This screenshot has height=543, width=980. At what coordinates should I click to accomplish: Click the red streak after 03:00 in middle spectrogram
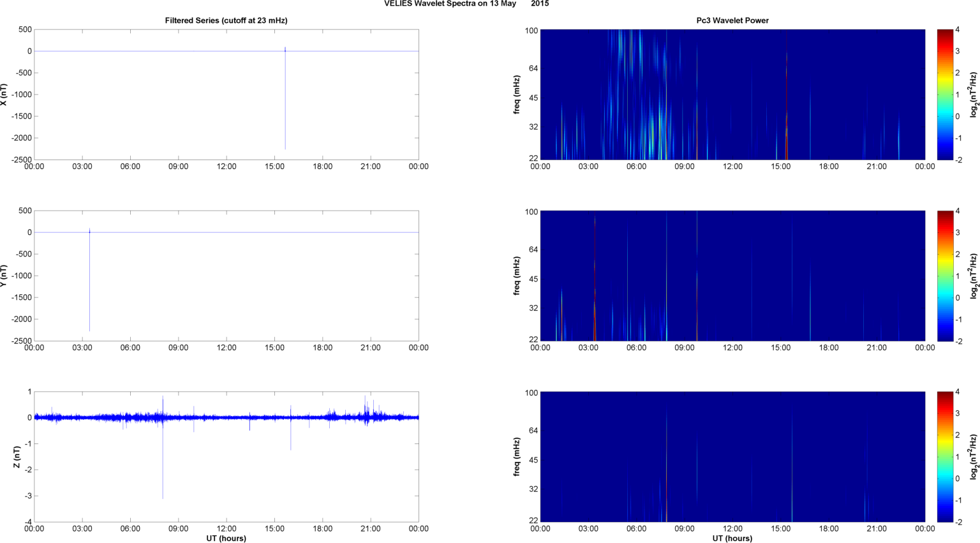tap(595, 278)
